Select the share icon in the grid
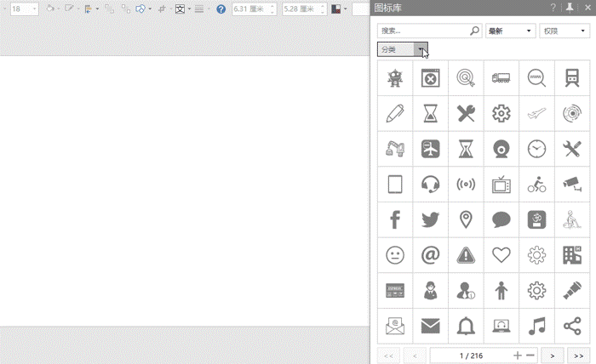The image size is (596, 364). [x=571, y=326]
